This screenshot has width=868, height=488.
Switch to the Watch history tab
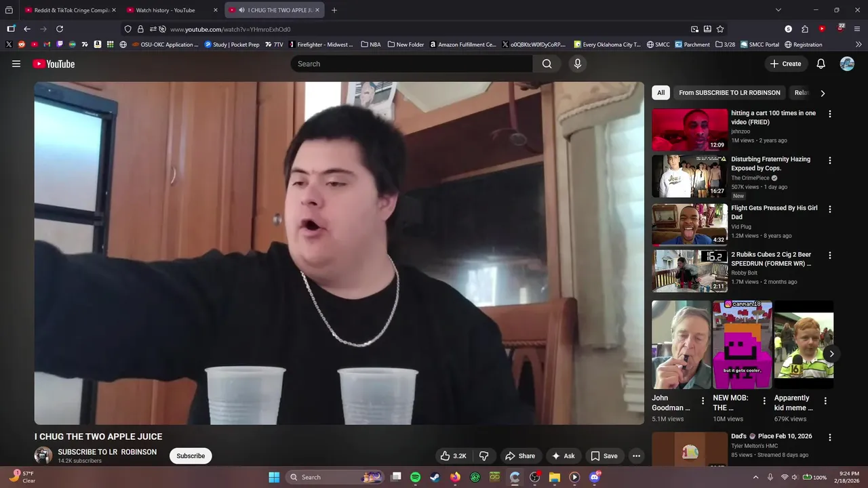(x=171, y=10)
